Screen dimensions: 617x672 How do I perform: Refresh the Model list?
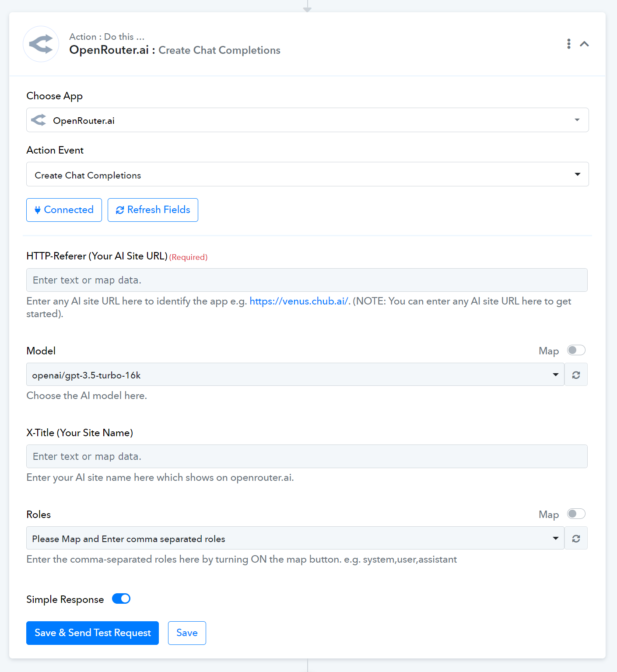tap(576, 374)
